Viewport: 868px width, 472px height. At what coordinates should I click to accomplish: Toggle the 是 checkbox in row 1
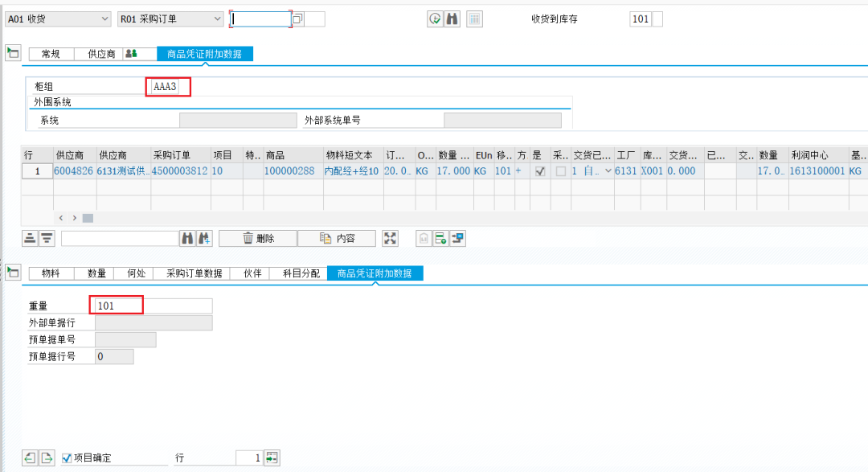(540, 171)
